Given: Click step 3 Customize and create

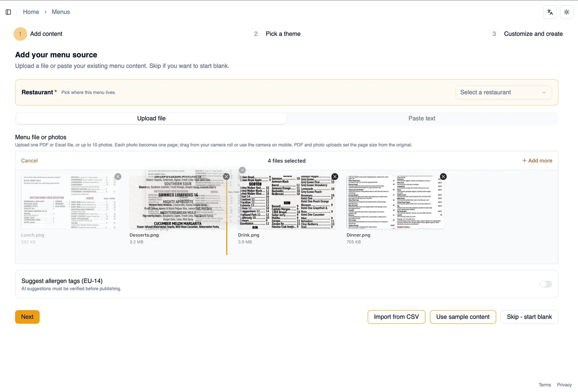Looking at the screenshot, I should pos(527,34).
